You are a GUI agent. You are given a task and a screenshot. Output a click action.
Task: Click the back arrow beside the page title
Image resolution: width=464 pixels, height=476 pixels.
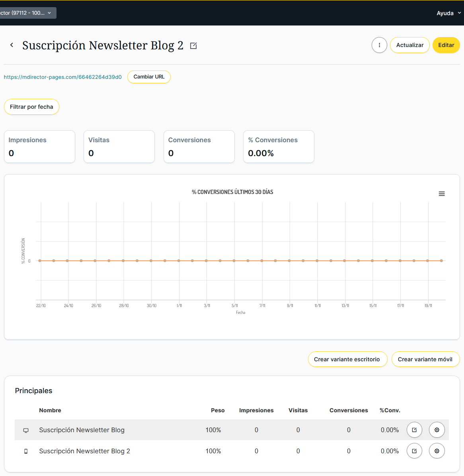(x=12, y=45)
